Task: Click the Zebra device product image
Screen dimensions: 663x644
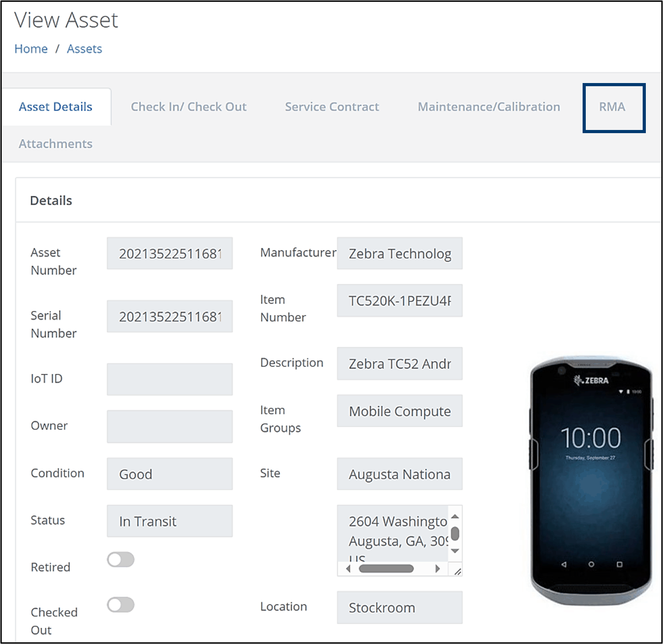Action: coord(591,481)
